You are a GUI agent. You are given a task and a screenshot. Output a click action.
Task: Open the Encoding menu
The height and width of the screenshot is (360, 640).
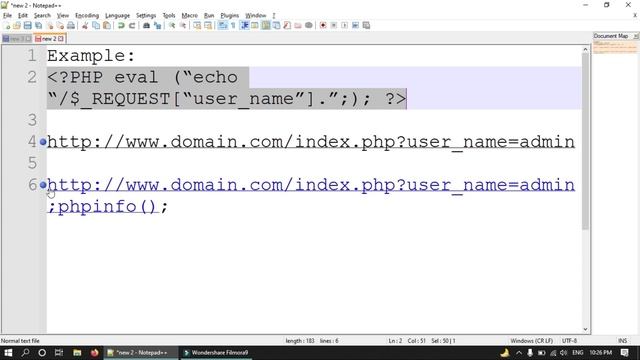(87, 16)
